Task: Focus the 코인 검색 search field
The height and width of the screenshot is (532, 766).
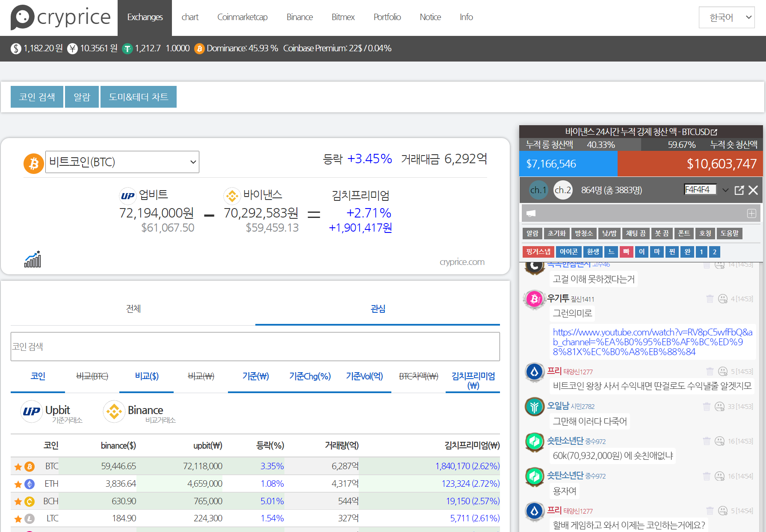Action: click(255, 347)
